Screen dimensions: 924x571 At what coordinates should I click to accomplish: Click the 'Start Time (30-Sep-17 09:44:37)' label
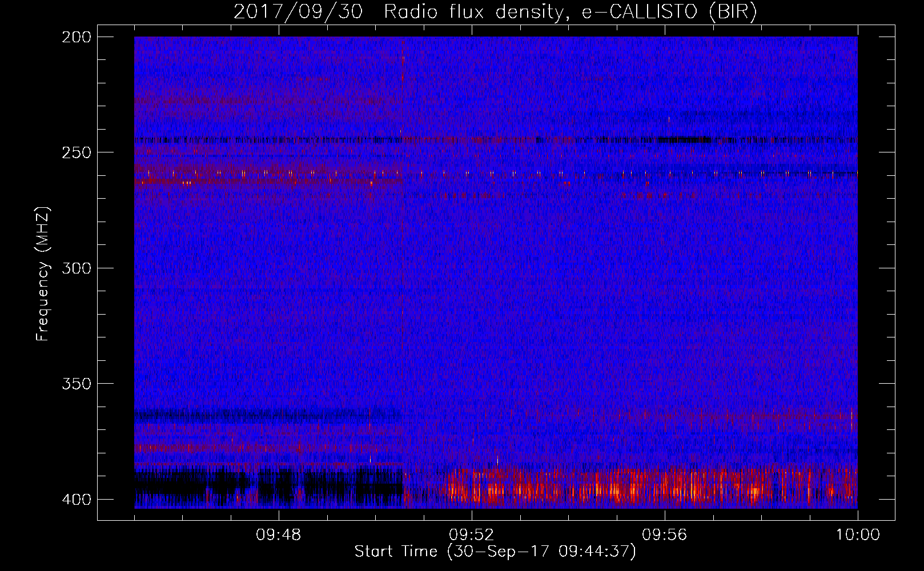[495, 552]
